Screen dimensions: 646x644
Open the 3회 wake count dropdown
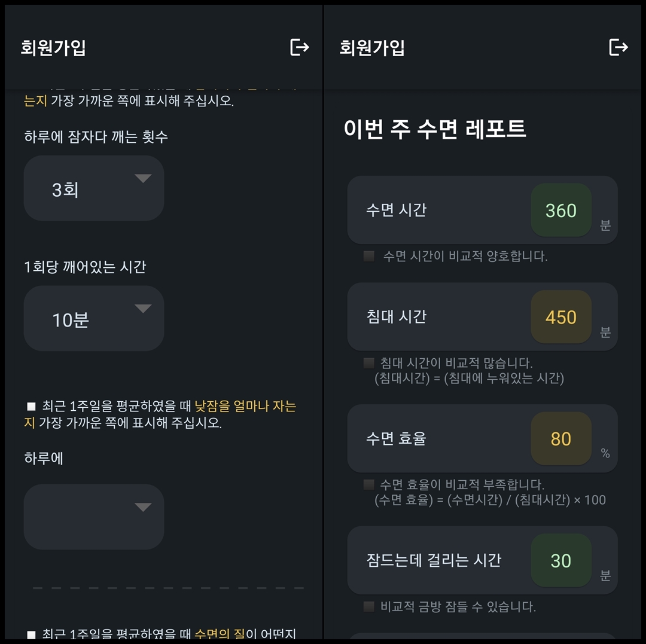pos(93,188)
